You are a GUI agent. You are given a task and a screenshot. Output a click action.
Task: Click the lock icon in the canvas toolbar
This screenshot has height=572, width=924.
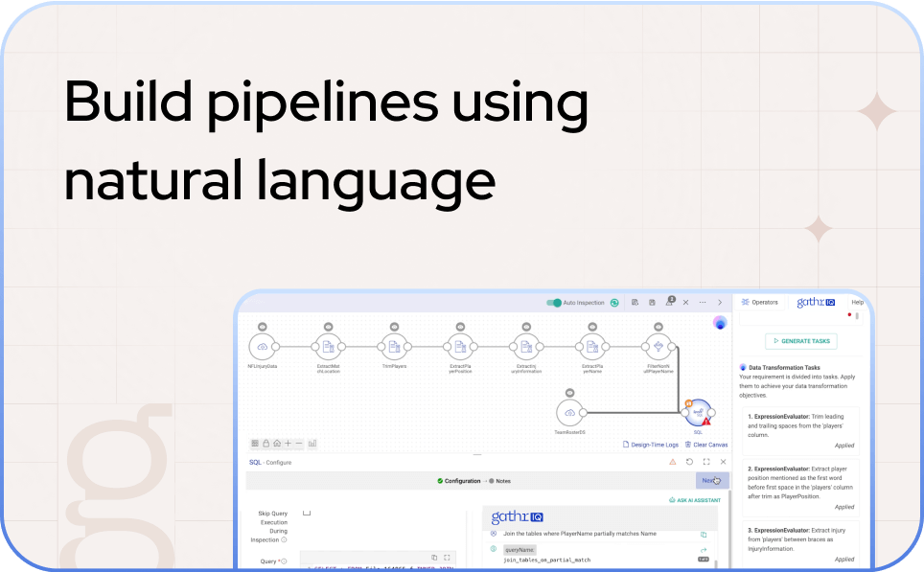[x=266, y=444]
